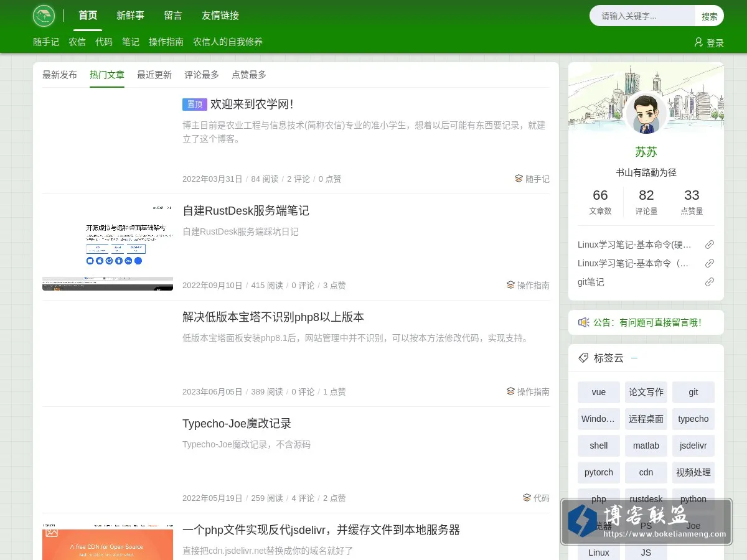
Task: Click the 66 文章数 stat
Action: 600,202
